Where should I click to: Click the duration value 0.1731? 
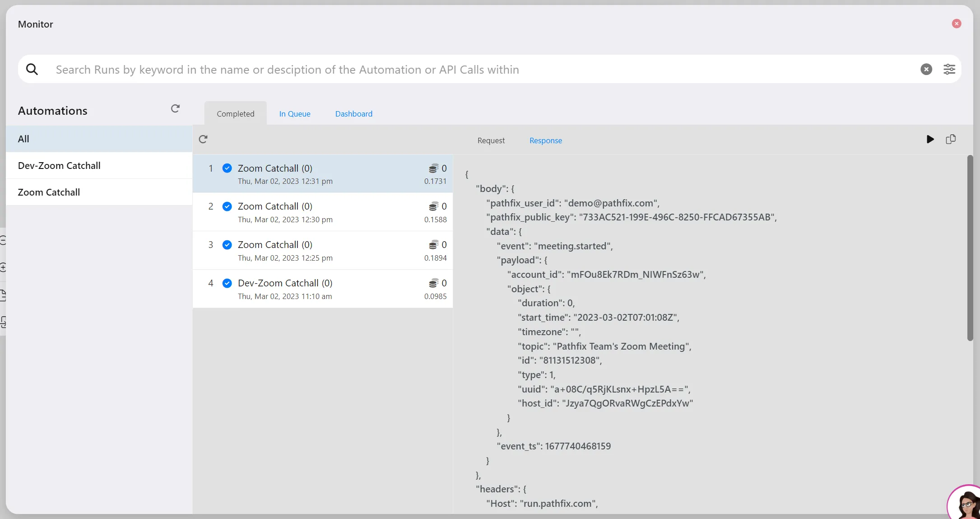435,181
